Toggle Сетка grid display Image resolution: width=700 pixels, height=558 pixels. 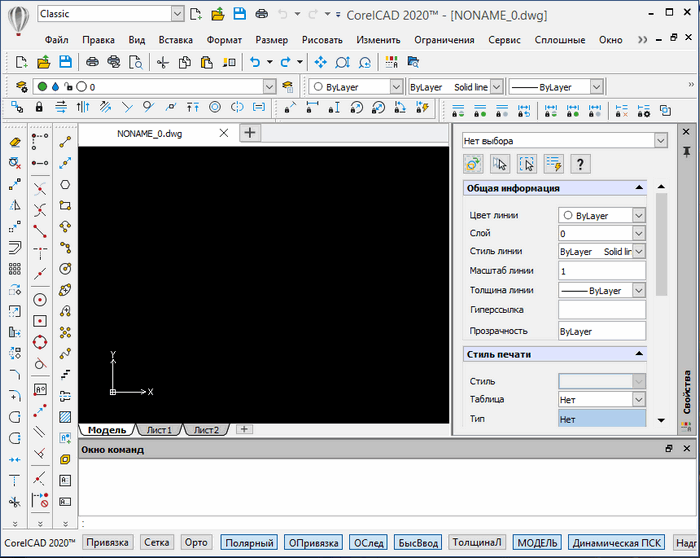point(156,542)
